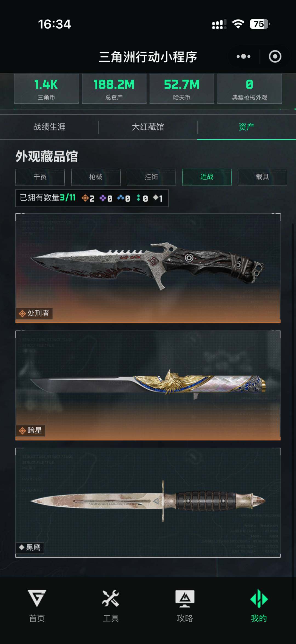Select the 我的 profile icon
This screenshot has width=296, height=644.
pyautogui.click(x=259, y=598)
